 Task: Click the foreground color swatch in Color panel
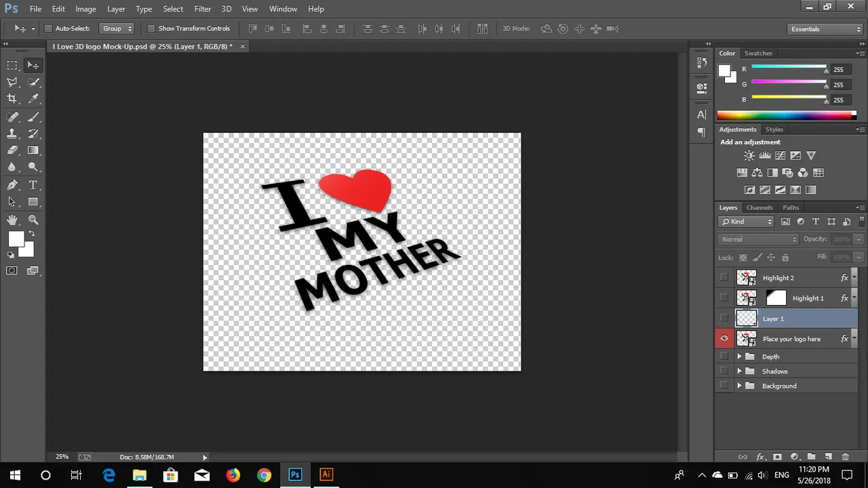click(x=724, y=70)
